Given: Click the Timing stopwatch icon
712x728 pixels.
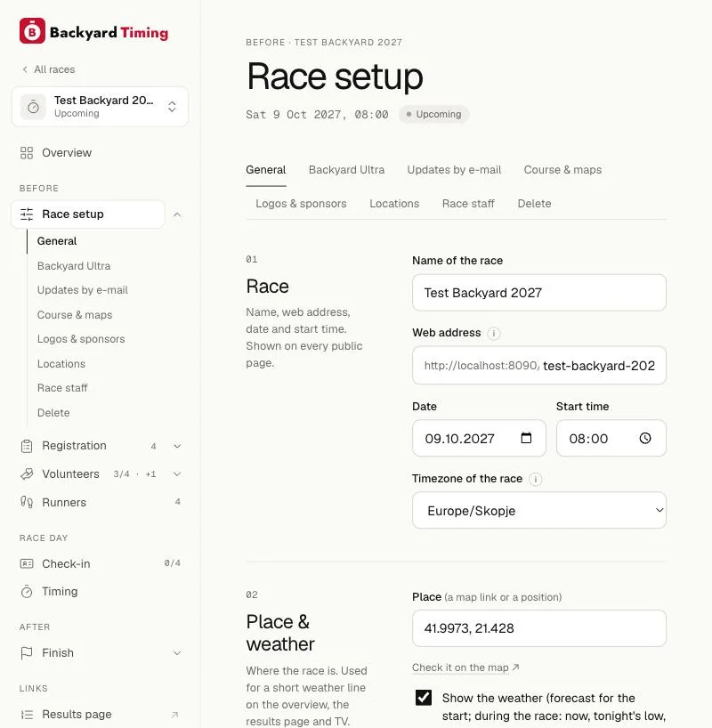Looking at the screenshot, I should [x=27, y=592].
